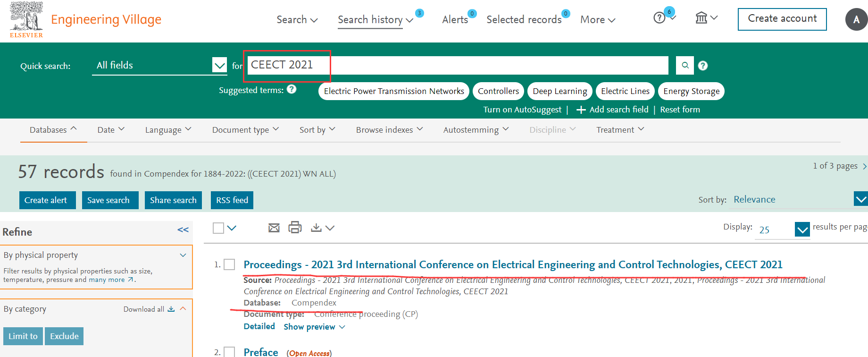The width and height of the screenshot is (868, 357).
Task: Click the Suggested terms help icon
Action: click(292, 89)
